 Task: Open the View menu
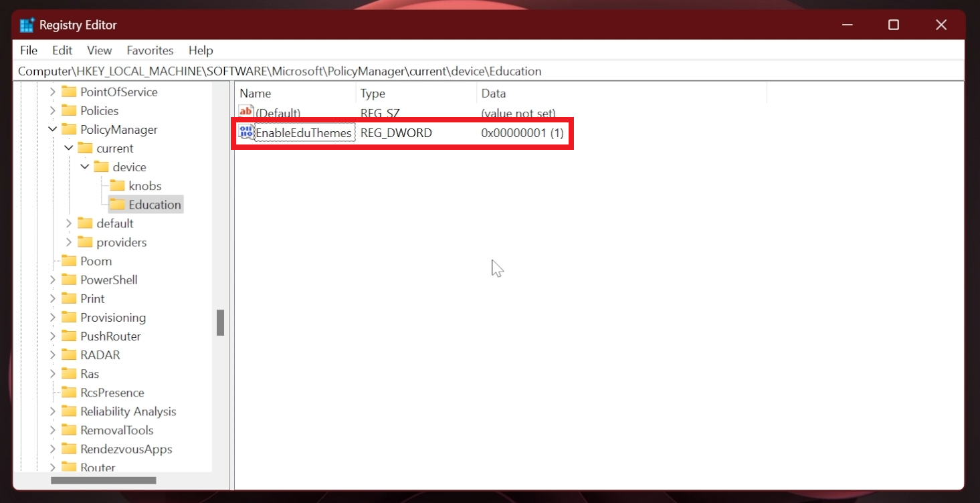(x=99, y=50)
